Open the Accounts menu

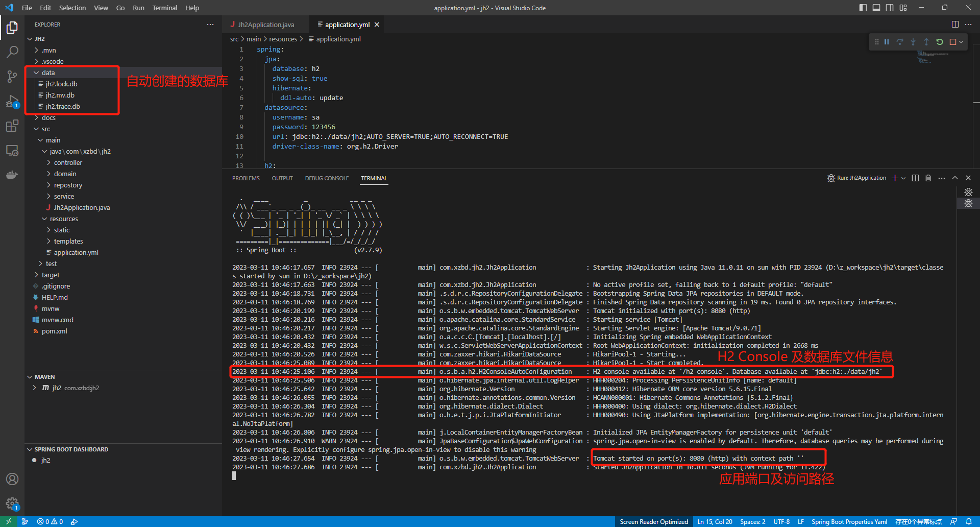[x=12, y=479]
